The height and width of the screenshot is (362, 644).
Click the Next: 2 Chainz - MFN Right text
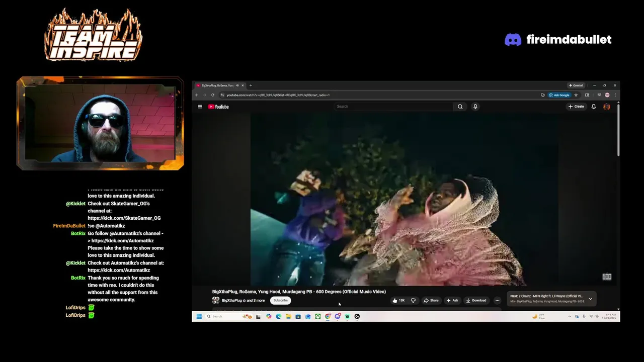pyautogui.click(x=546, y=296)
